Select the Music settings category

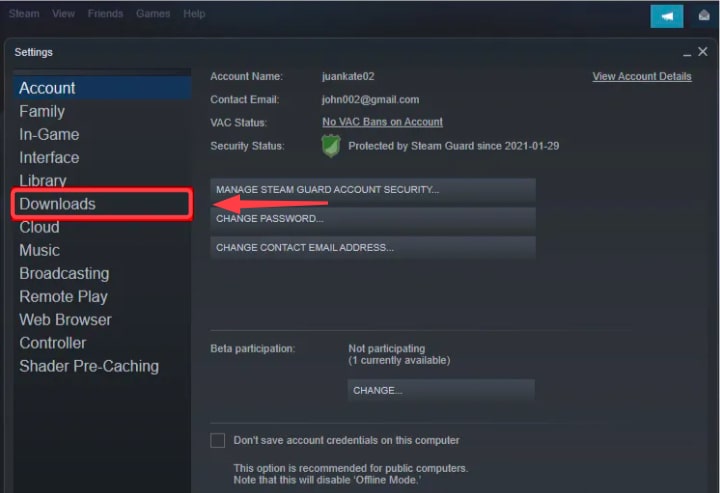(x=102, y=250)
